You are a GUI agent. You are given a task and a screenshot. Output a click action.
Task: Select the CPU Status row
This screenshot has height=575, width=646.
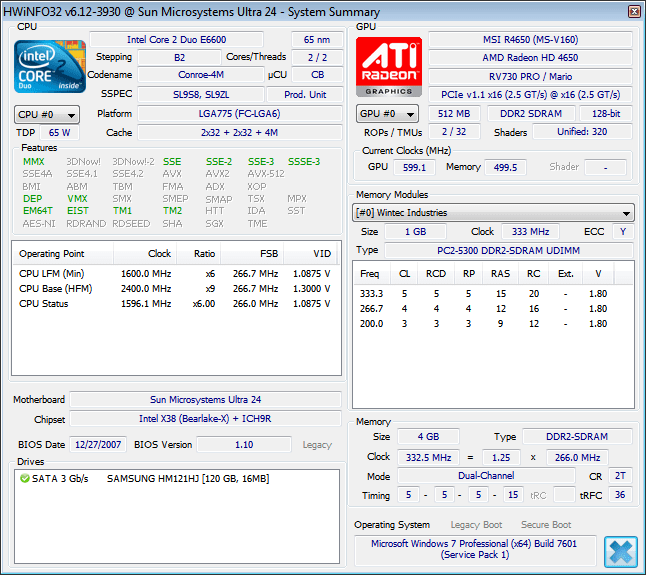click(x=175, y=304)
